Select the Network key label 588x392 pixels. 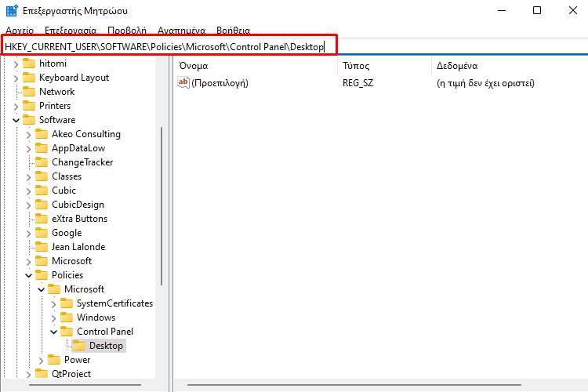pyautogui.click(x=57, y=92)
